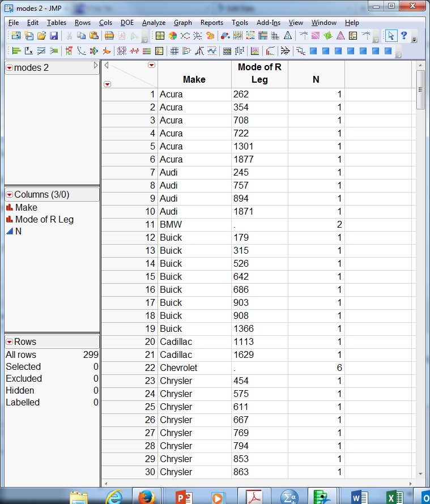Open the Control Chart staircase icon

point(300,51)
